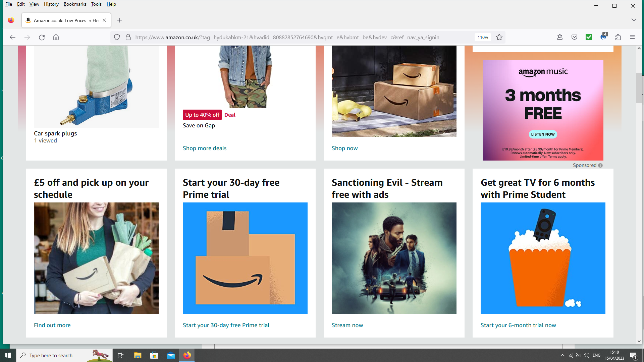Click Start your 6-month trial now
The height and width of the screenshot is (362, 644).
point(518,325)
